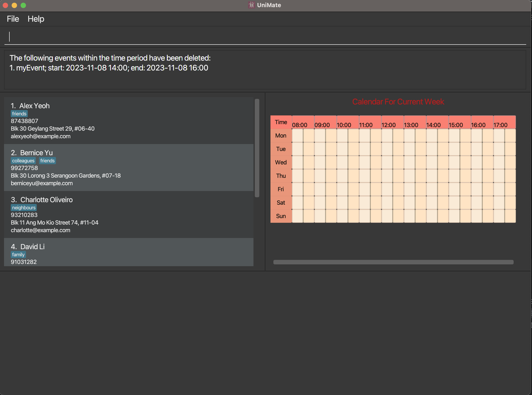The height and width of the screenshot is (395, 532).
Task: Click address Blk 30 Lorong 3 Serangoon Gardens
Action: tap(66, 176)
